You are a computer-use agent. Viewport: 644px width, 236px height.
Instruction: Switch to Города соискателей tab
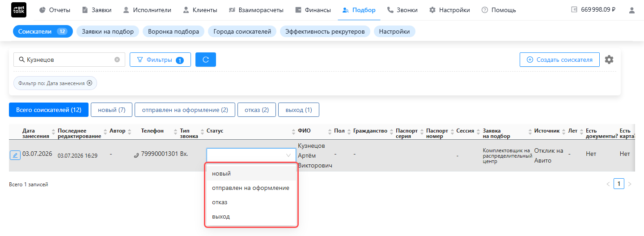tap(242, 31)
